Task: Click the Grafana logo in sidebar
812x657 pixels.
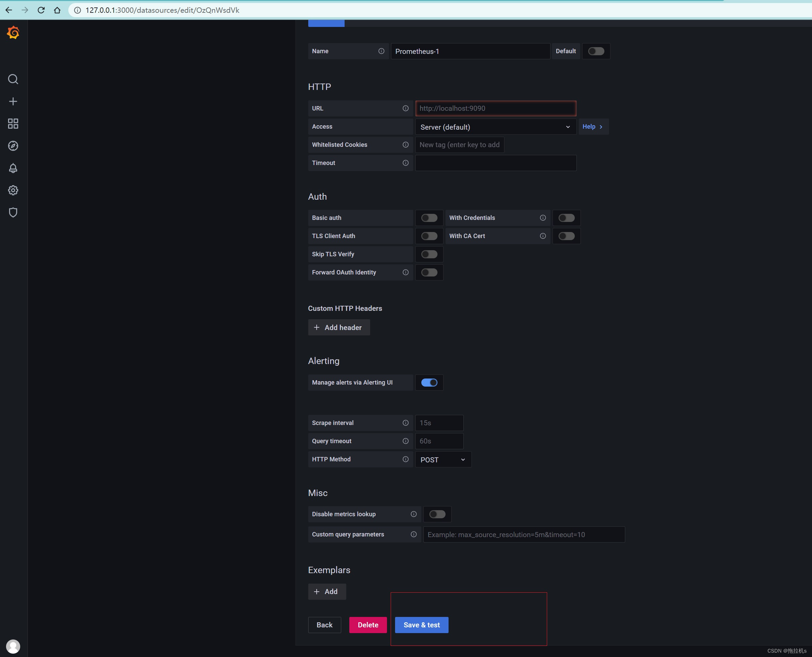Action: tap(13, 33)
